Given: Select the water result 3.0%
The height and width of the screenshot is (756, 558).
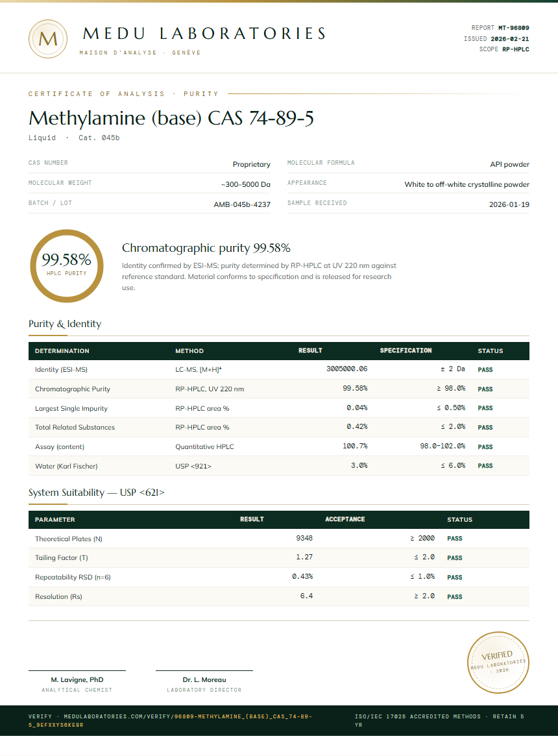Looking at the screenshot, I should tap(359, 466).
